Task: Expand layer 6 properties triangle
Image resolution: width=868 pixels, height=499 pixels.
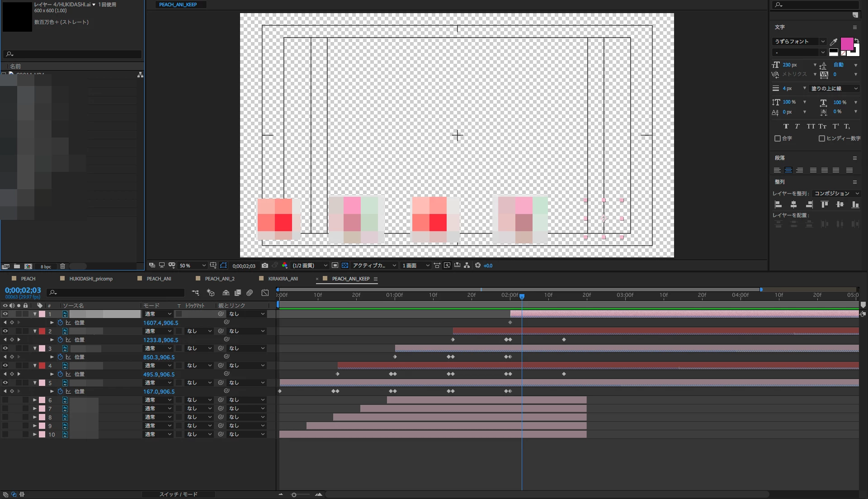Action: pos(35,400)
